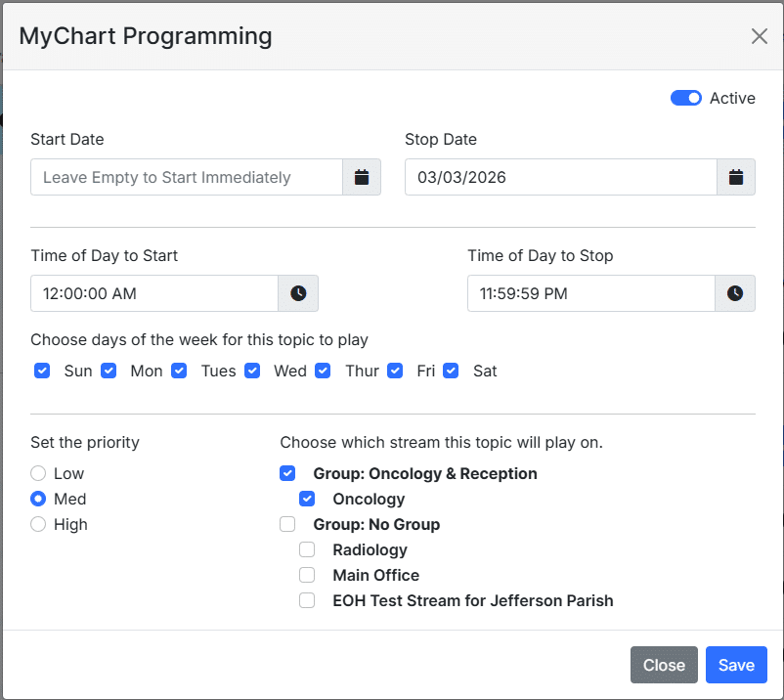Viewport: 784px width, 700px height.
Task: Uncheck the Sat day checkbox
Action: pyautogui.click(x=451, y=371)
